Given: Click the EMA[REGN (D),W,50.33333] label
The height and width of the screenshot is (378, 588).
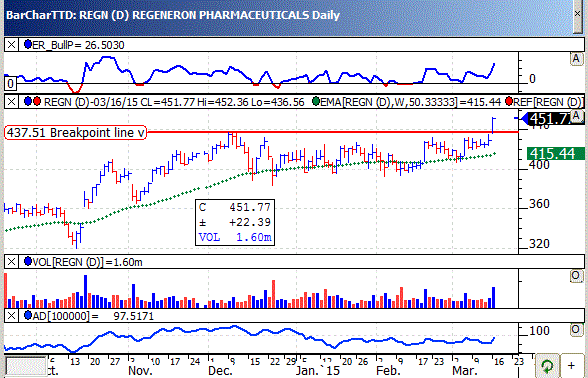Looking at the screenshot, I should [411, 102].
